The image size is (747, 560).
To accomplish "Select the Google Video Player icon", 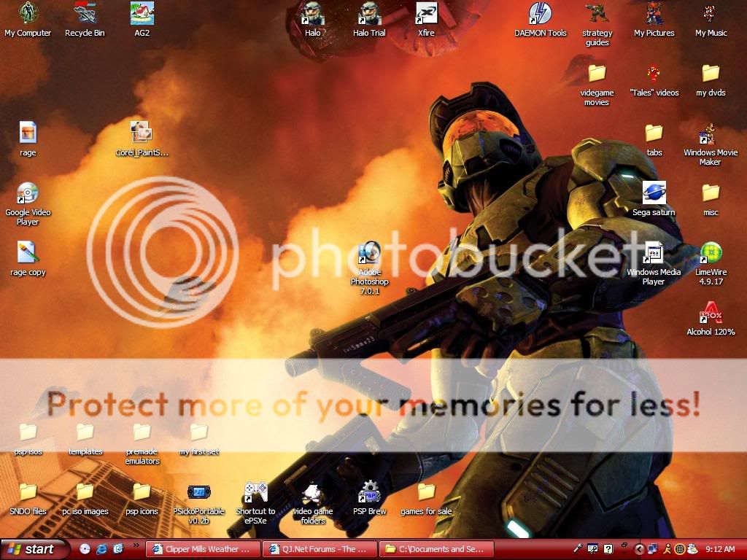I will click(x=28, y=193).
